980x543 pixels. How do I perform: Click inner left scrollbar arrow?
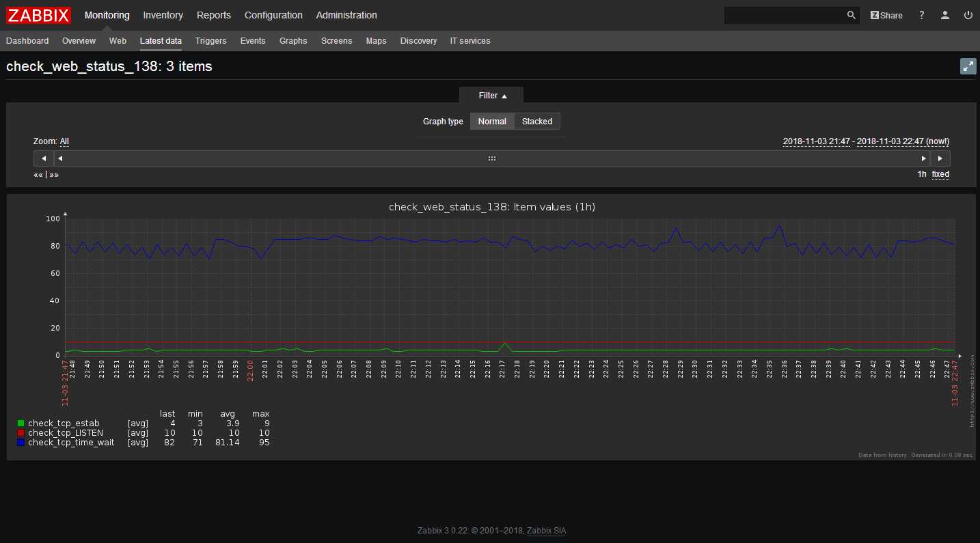[x=60, y=158]
